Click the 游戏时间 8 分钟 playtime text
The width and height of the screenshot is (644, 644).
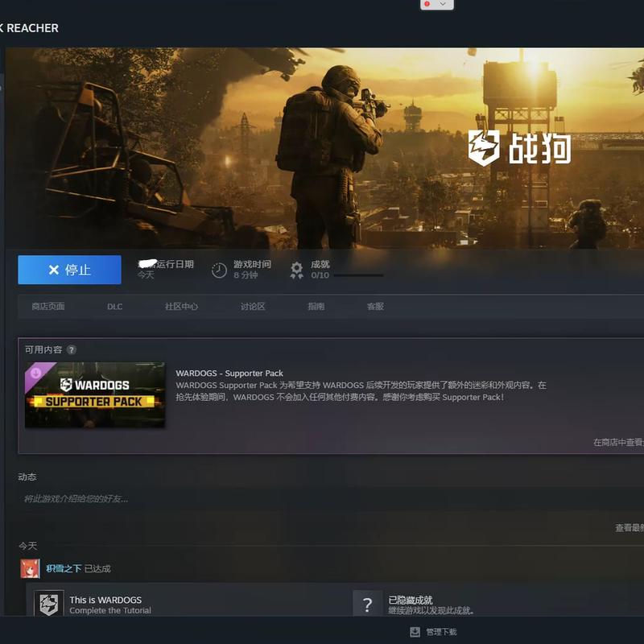click(x=252, y=270)
